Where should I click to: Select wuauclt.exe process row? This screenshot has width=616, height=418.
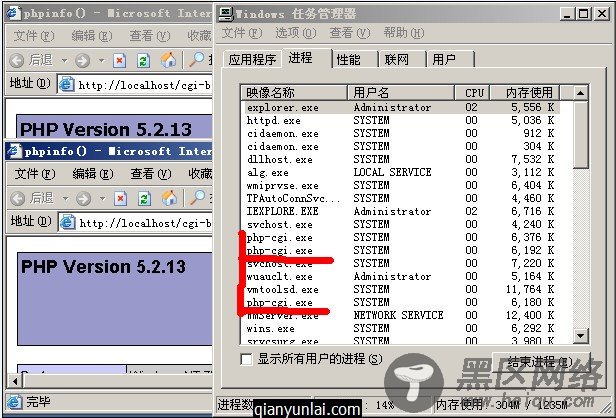[401, 276]
